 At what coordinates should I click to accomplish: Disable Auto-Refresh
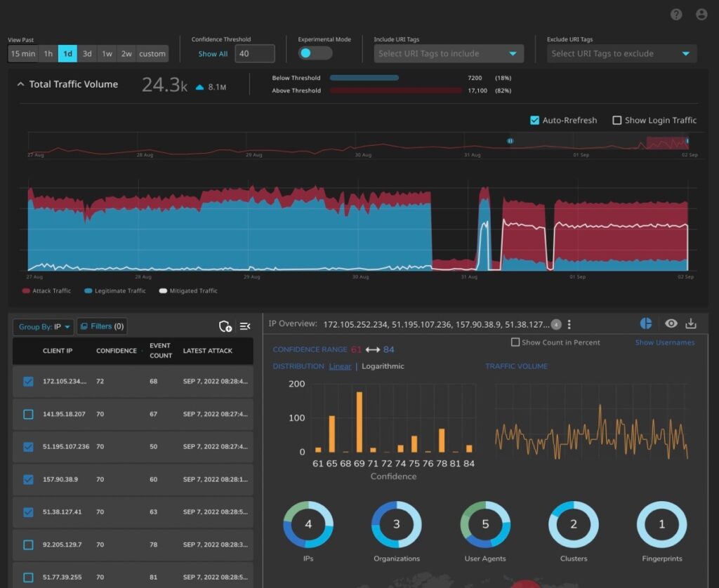tap(534, 120)
